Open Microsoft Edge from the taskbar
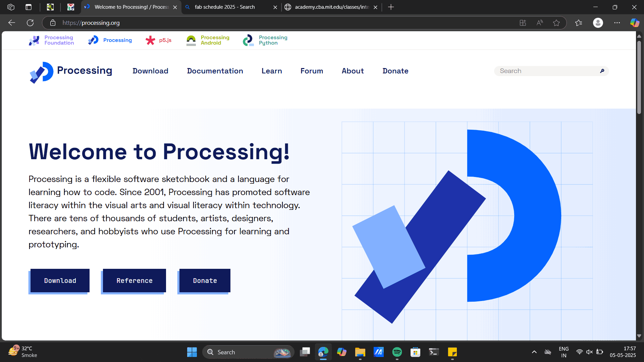Viewport: 644px width, 362px height. click(x=323, y=352)
